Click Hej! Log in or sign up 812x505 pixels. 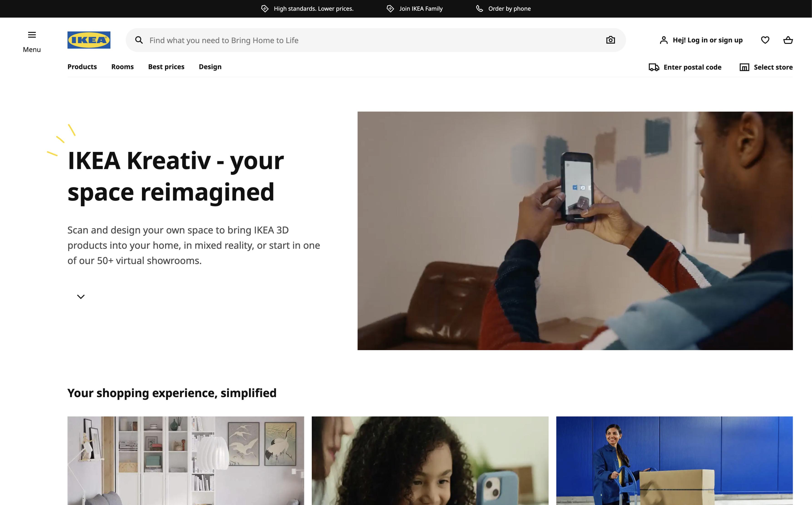(x=707, y=40)
